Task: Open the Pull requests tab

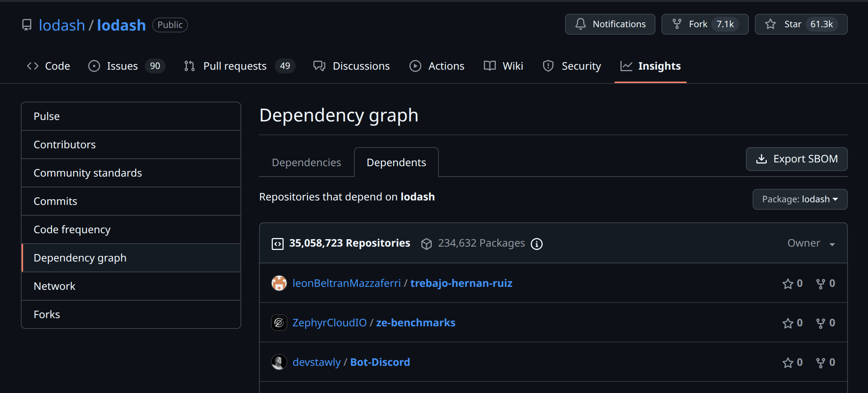Action: click(234, 66)
